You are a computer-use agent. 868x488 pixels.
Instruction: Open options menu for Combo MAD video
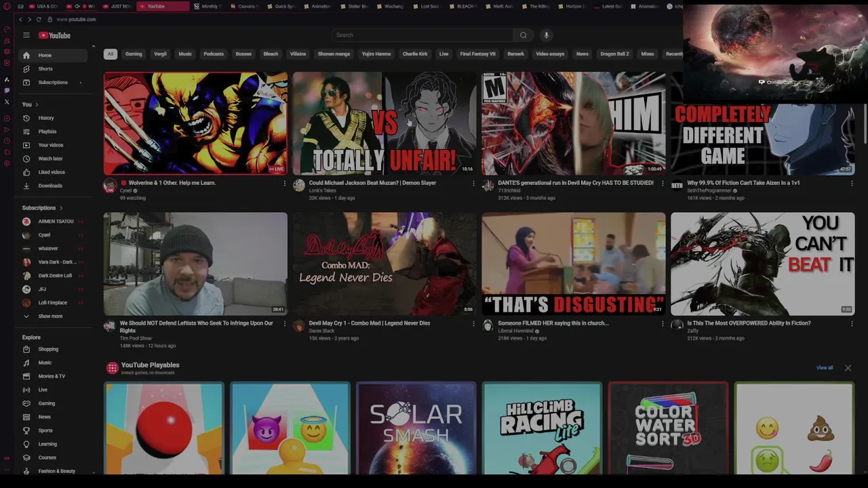click(474, 323)
